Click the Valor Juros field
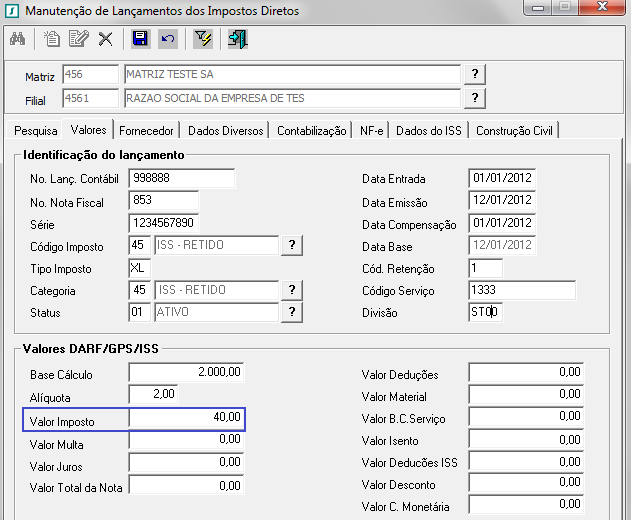 (x=186, y=462)
